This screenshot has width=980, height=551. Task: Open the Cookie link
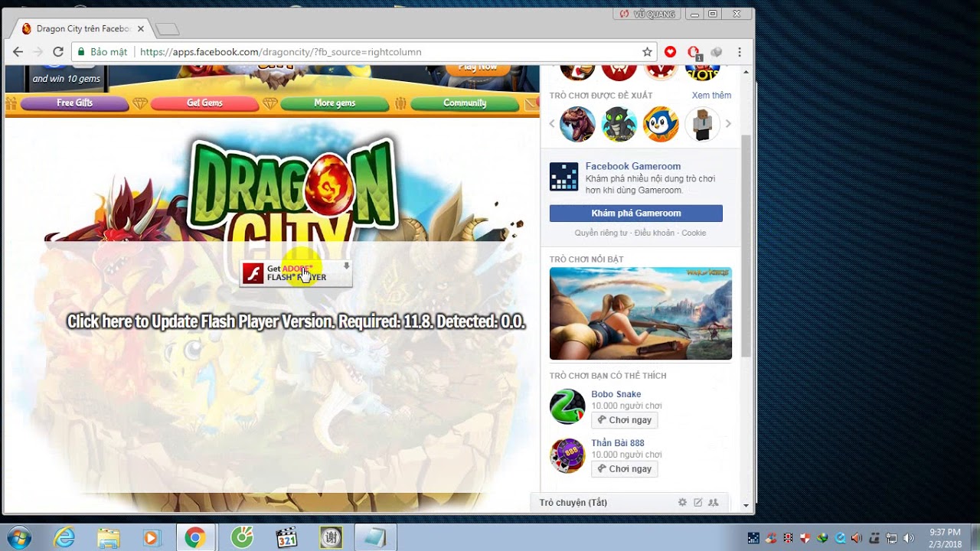point(694,233)
